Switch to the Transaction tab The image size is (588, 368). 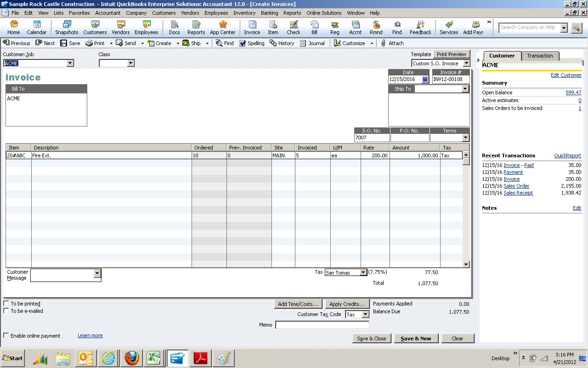[540, 56]
